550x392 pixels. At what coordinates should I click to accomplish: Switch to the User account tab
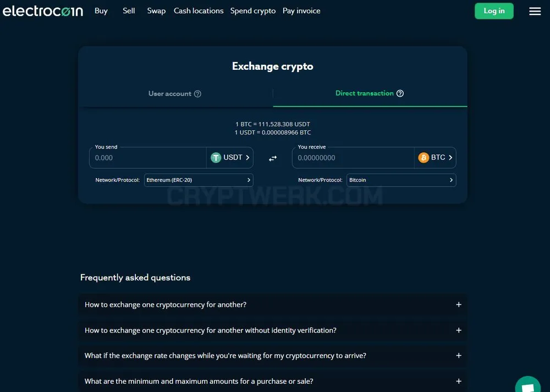click(175, 93)
